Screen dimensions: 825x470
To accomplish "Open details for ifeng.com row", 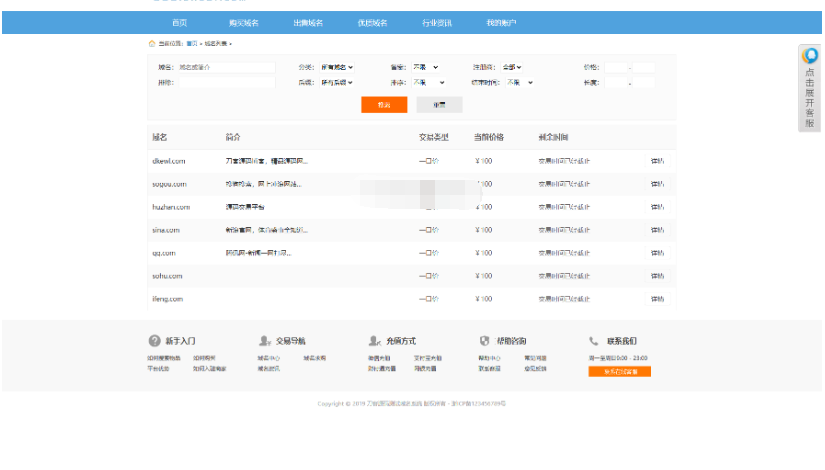I will coord(657,299).
